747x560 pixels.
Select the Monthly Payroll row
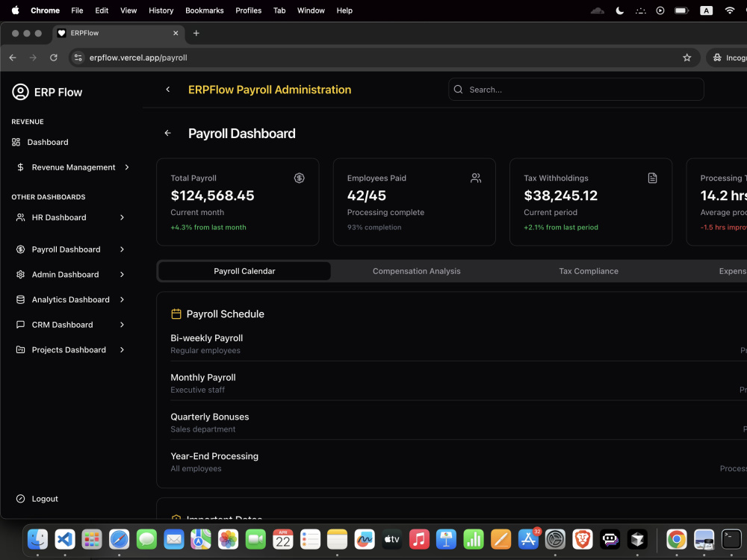459,383
